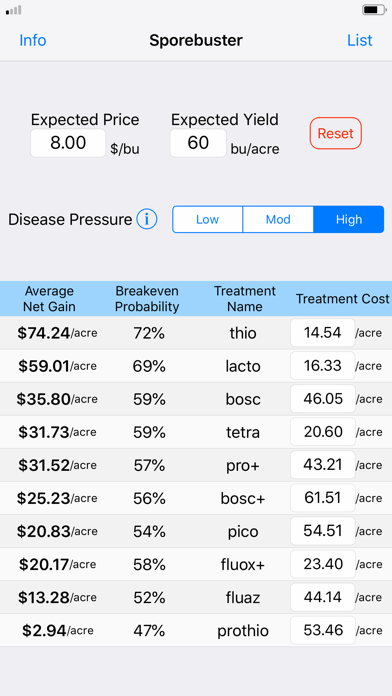Screen dimensions: 392x696
Task: Select Mod disease pressure
Action: pos(278,219)
